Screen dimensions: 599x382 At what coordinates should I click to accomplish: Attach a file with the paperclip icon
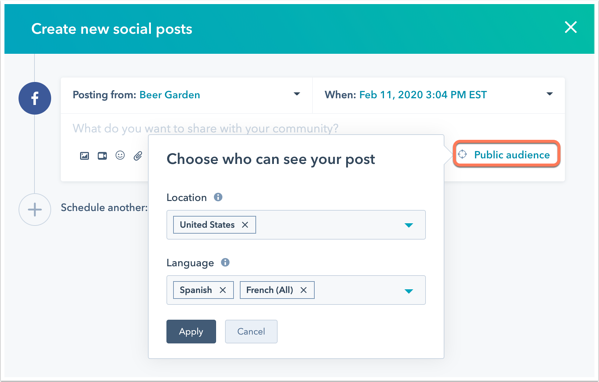click(138, 156)
